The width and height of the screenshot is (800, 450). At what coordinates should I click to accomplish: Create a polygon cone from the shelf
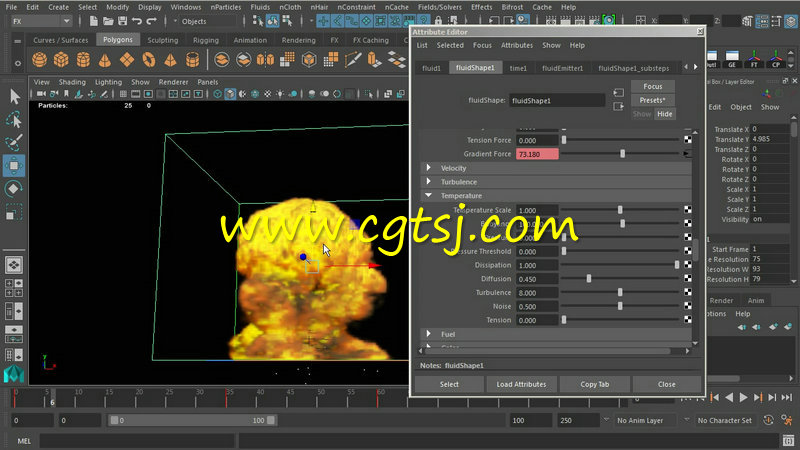(105, 60)
